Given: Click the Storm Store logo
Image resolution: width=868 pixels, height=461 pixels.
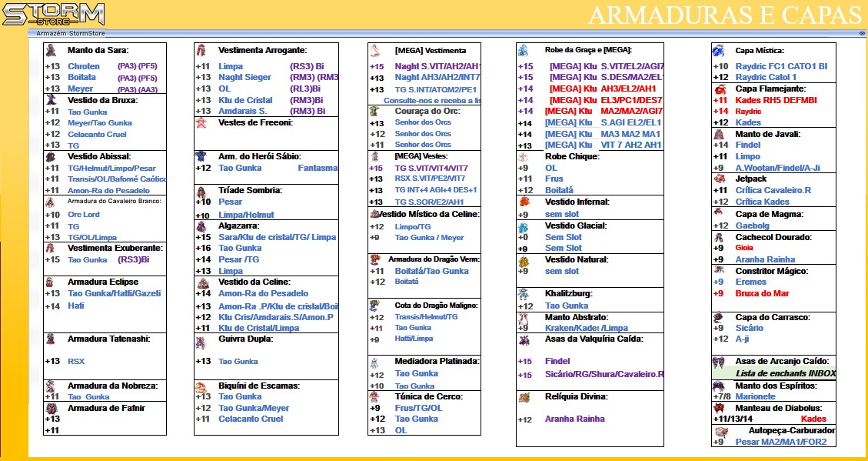Looking at the screenshot, I should 53,14.
